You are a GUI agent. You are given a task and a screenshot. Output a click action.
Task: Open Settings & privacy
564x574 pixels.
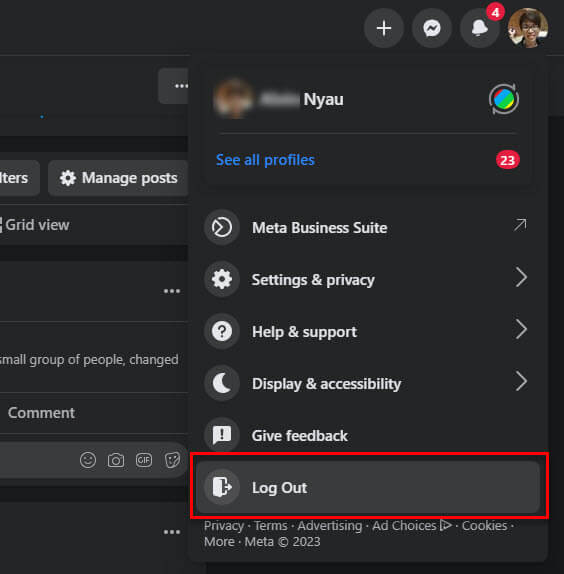(368, 279)
